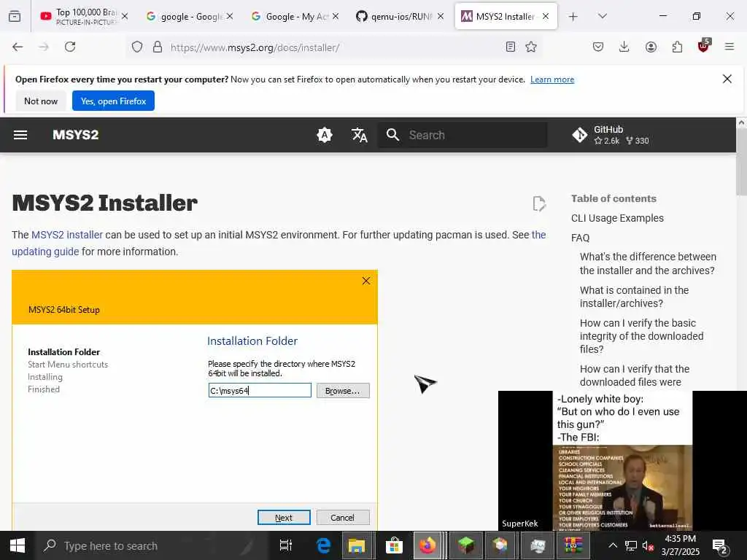Show hidden tray icons chevron
The image size is (747, 560).
coord(613,545)
